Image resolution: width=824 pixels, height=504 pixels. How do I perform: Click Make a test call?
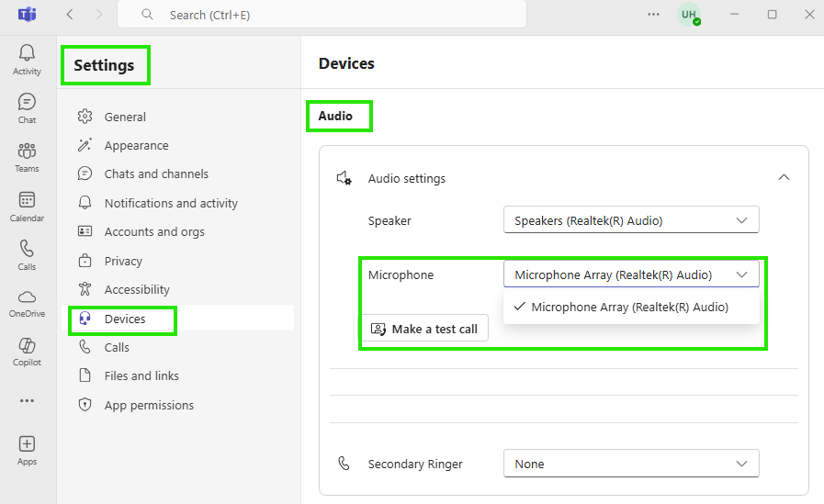[x=424, y=329]
